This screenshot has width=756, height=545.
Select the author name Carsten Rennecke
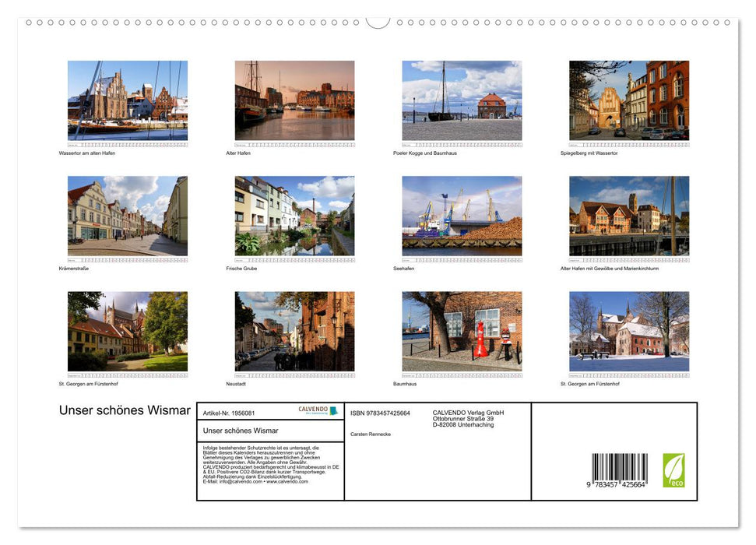pyautogui.click(x=371, y=434)
